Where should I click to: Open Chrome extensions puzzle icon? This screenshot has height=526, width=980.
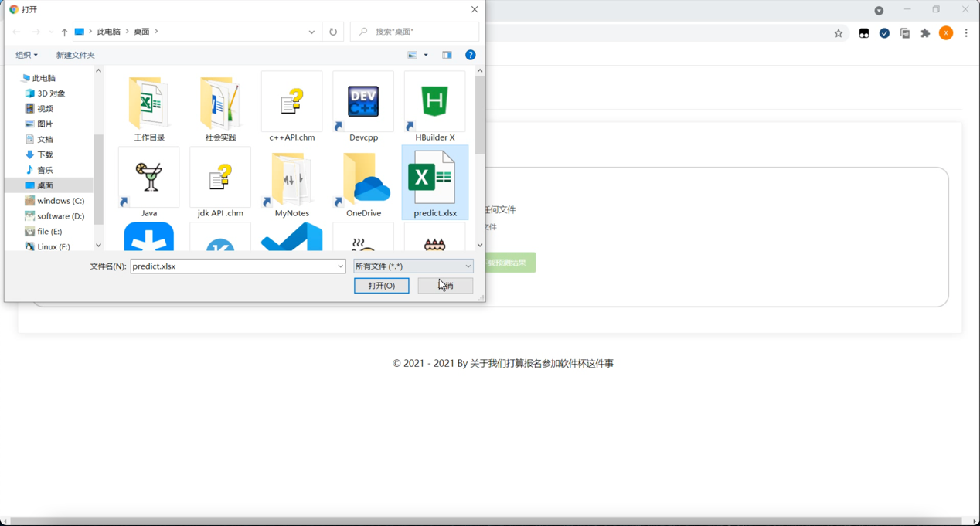pos(925,33)
